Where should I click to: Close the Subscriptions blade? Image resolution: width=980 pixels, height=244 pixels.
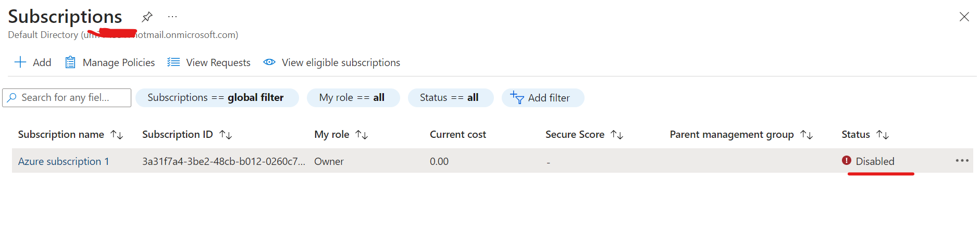[x=964, y=17]
